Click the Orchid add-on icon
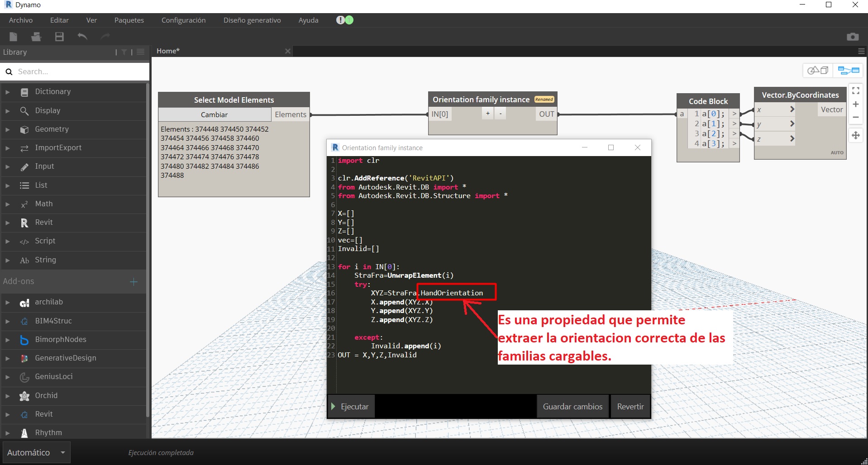Screen dimensions: 868x465 point(24,396)
